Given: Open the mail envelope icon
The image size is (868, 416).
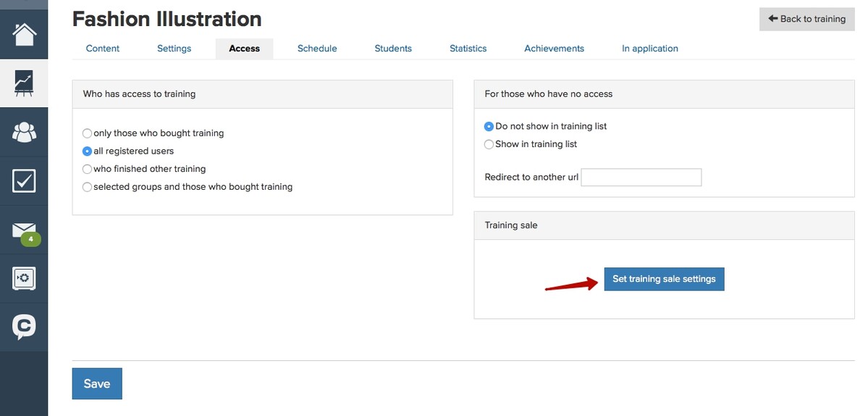Looking at the screenshot, I should point(24,229).
